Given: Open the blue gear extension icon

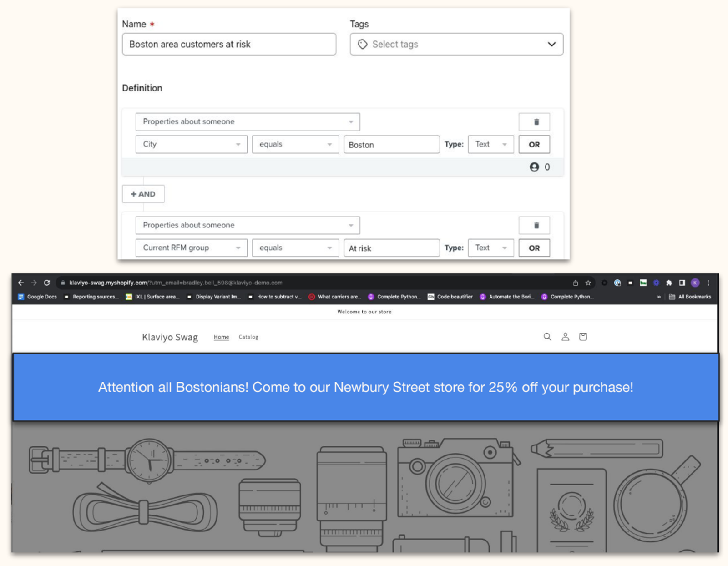Looking at the screenshot, I should (656, 283).
